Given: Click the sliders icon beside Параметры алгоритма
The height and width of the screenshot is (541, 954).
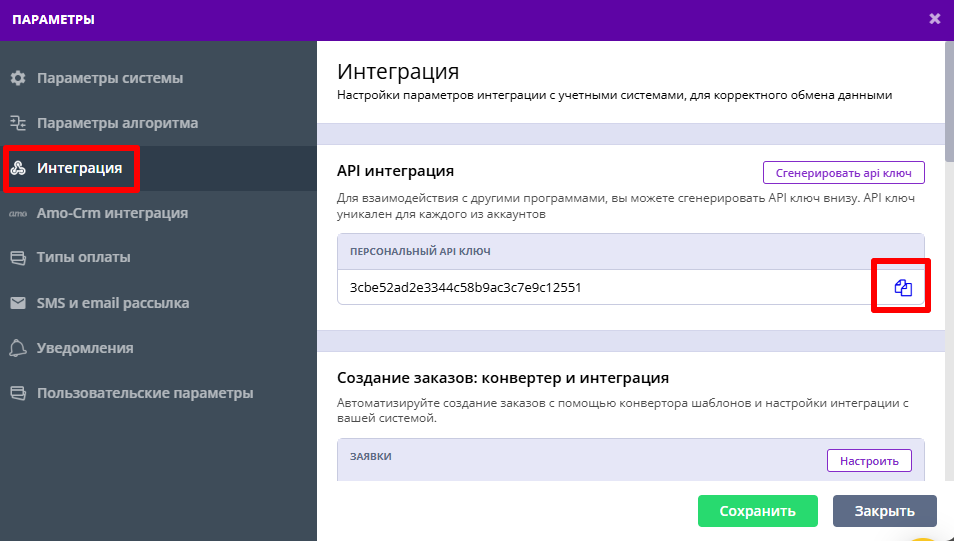Looking at the screenshot, I should [17, 123].
